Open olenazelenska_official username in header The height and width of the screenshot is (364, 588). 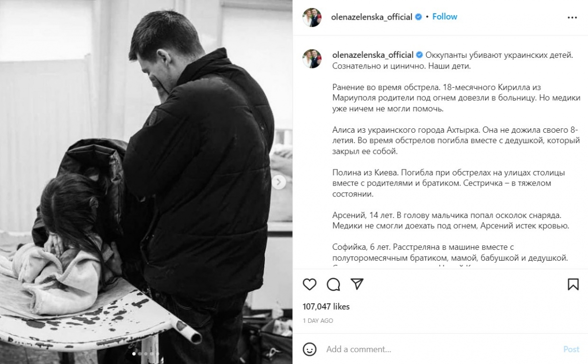[x=372, y=17]
